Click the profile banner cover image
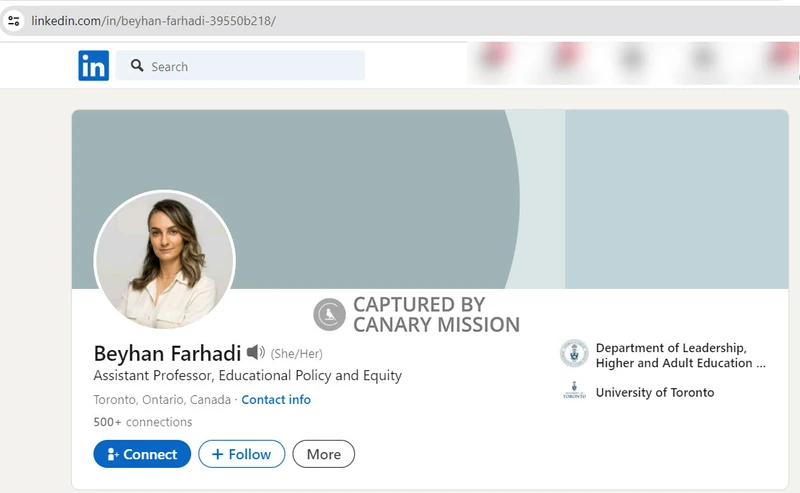The image size is (800, 493). pos(430,199)
